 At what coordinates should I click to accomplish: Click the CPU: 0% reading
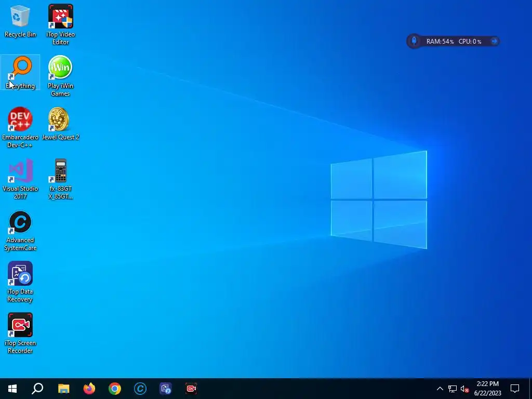470,42
